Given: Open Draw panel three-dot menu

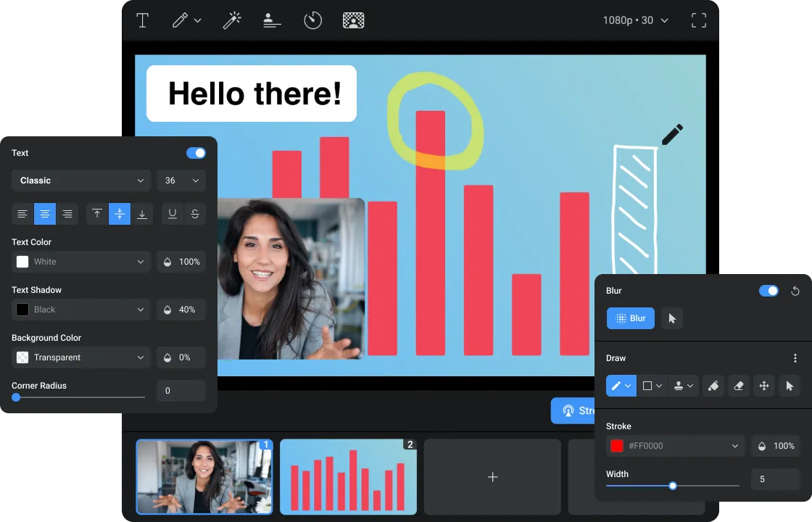Looking at the screenshot, I should [x=795, y=358].
